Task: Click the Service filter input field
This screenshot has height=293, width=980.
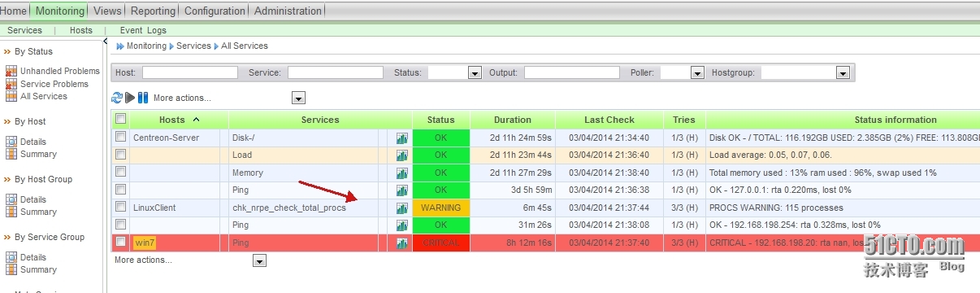Action: (335, 72)
